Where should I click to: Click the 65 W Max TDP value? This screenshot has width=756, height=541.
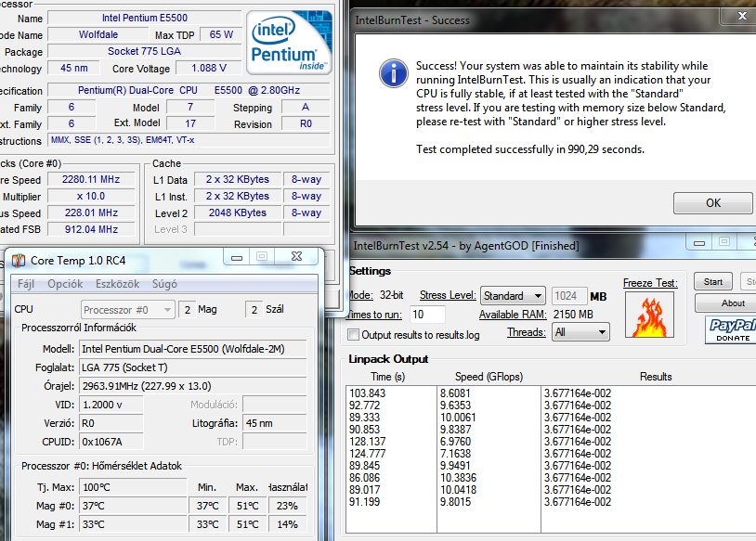pyautogui.click(x=221, y=34)
